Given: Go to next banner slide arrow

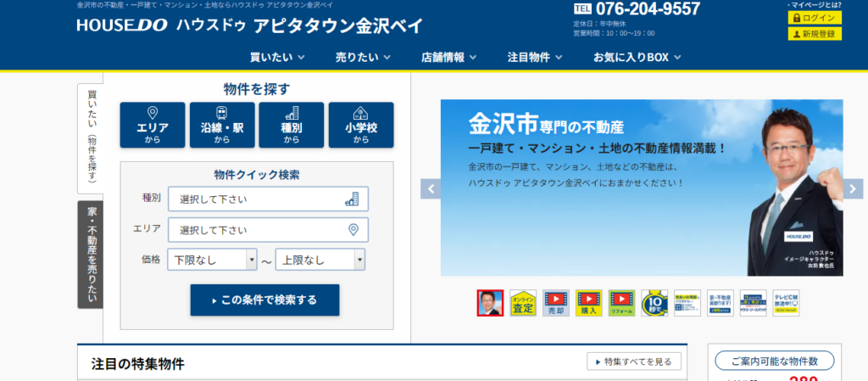Looking at the screenshot, I should tap(853, 189).
